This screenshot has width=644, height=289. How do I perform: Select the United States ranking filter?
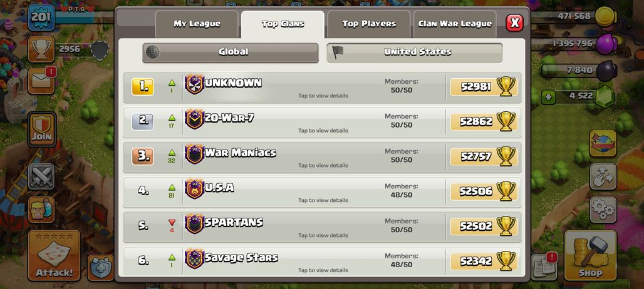click(x=415, y=53)
